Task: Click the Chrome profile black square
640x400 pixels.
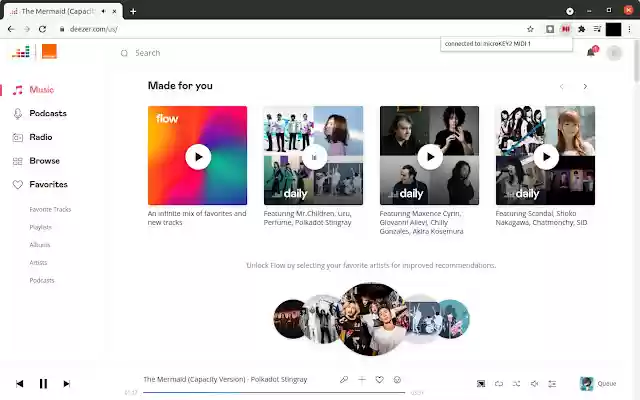Action: click(x=613, y=29)
